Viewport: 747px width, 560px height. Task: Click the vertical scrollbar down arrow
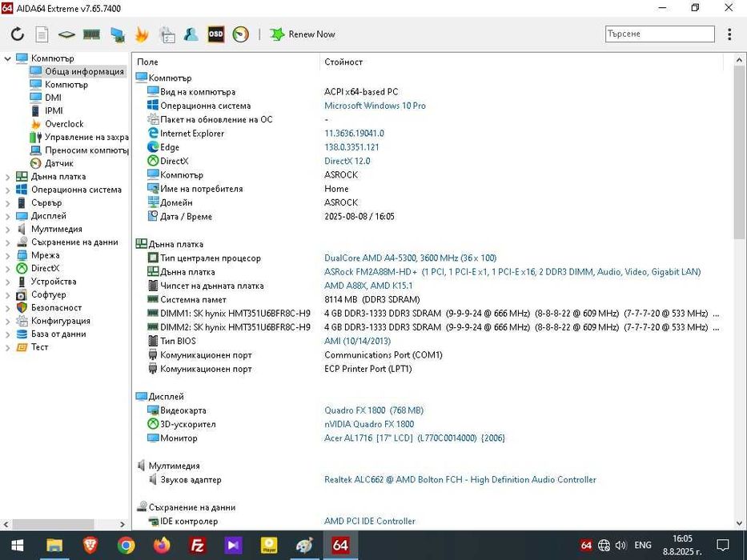739,523
